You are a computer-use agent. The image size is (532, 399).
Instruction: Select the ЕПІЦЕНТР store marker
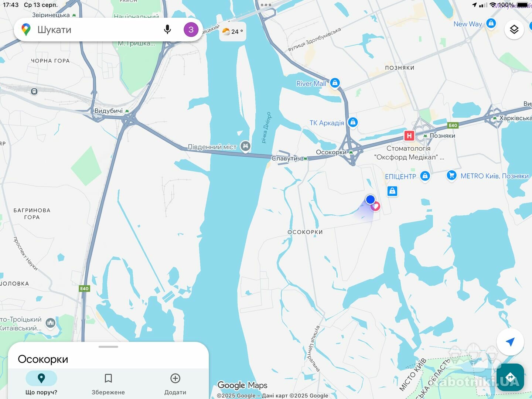click(x=425, y=176)
